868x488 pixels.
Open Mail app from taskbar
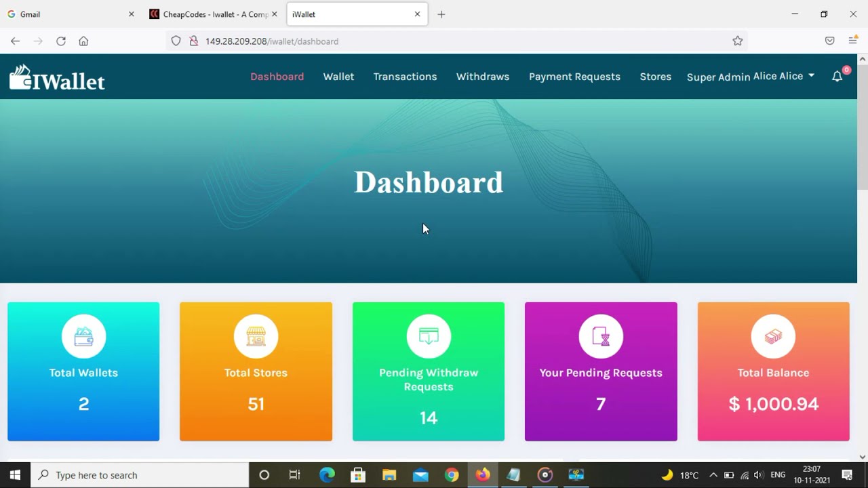pos(420,475)
